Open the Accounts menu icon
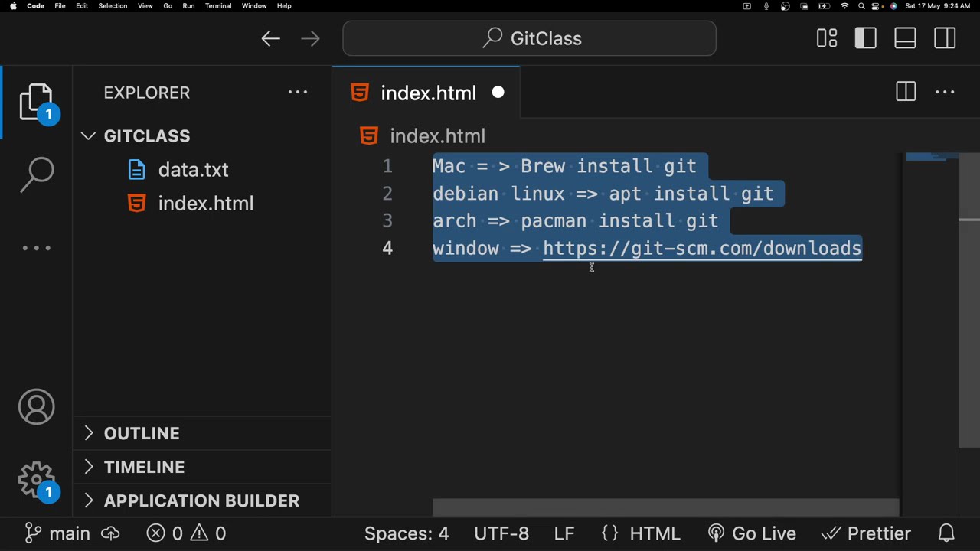The image size is (980, 551). coord(37,406)
